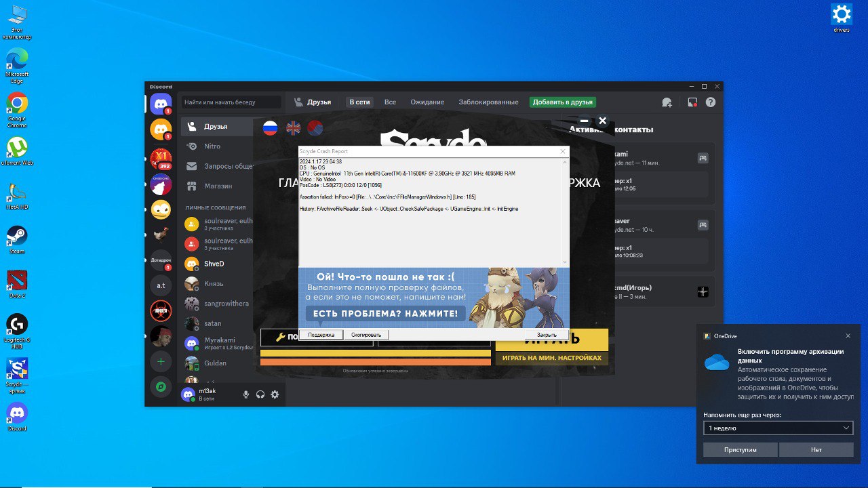The image size is (868, 488).
Task: Mute microphone in Discord user panel
Action: 246,394
